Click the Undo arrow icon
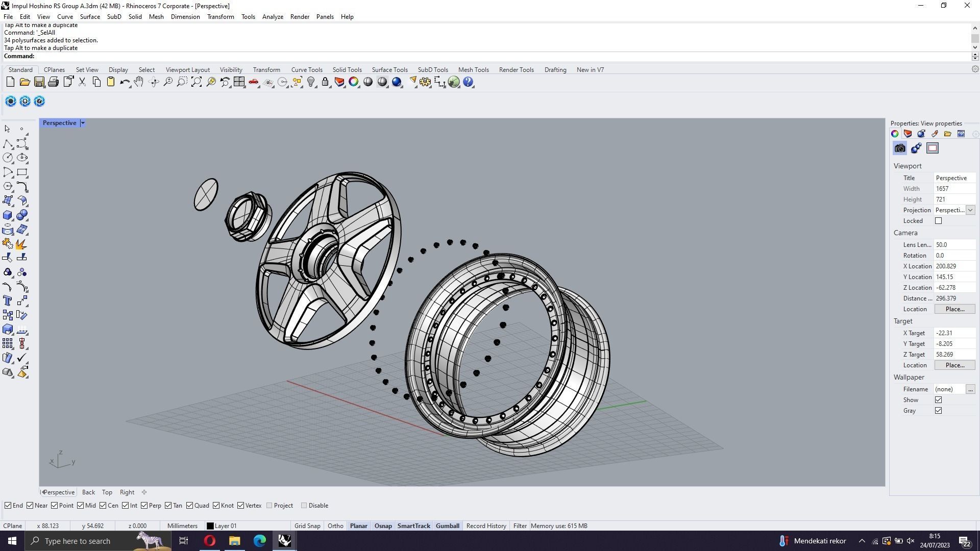The image size is (980, 551). click(124, 82)
